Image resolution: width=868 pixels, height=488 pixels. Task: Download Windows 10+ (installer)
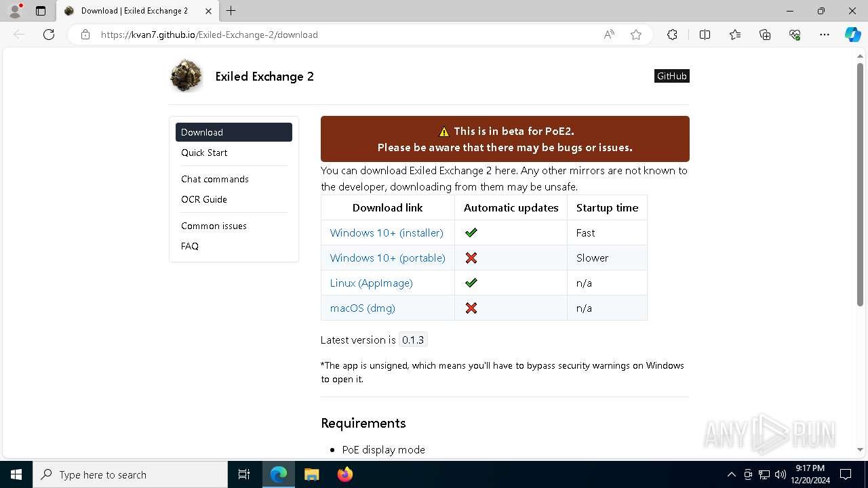click(387, 232)
